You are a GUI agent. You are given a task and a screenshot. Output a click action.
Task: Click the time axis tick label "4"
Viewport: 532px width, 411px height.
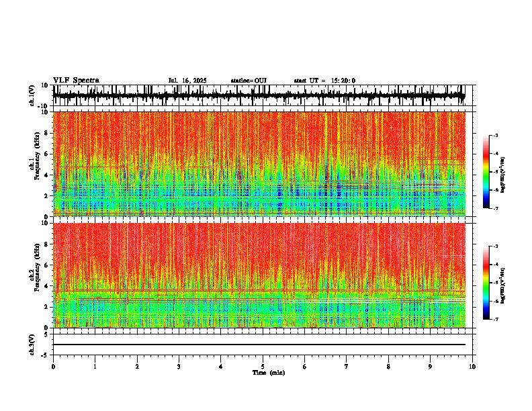[221, 367]
